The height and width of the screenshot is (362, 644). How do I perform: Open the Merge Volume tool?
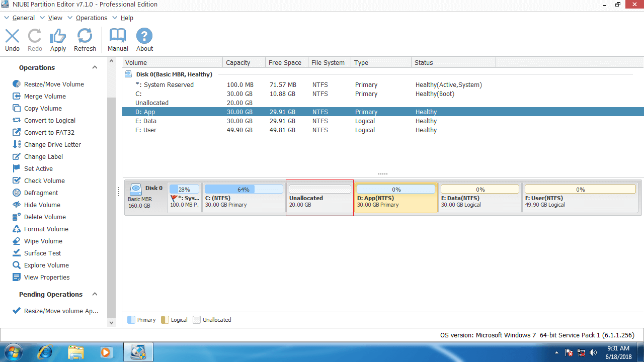(45, 96)
